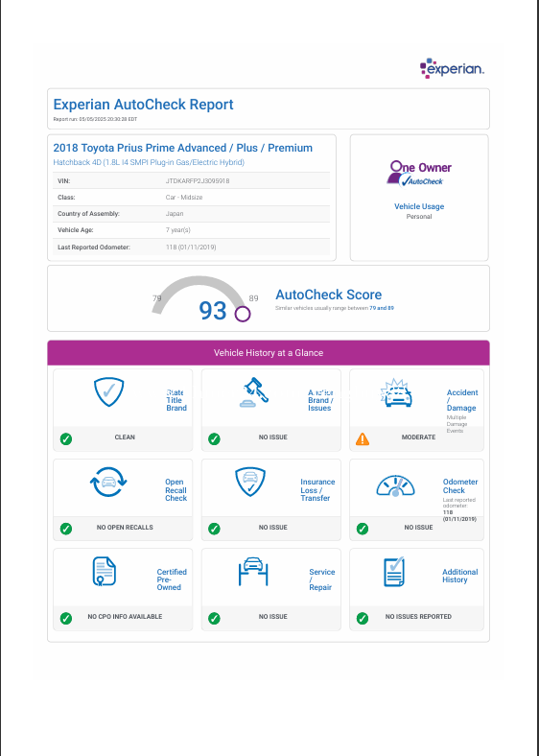The height and width of the screenshot is (756, 539).
Task: Click green check beside Service Repair NO ISSUE
Action: pyautogui.click(x=214, y=618)
